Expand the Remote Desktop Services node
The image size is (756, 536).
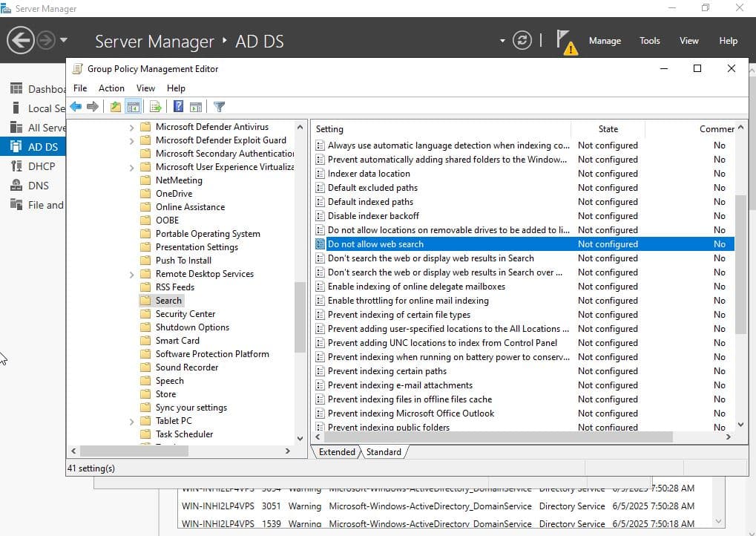point(132,274)
